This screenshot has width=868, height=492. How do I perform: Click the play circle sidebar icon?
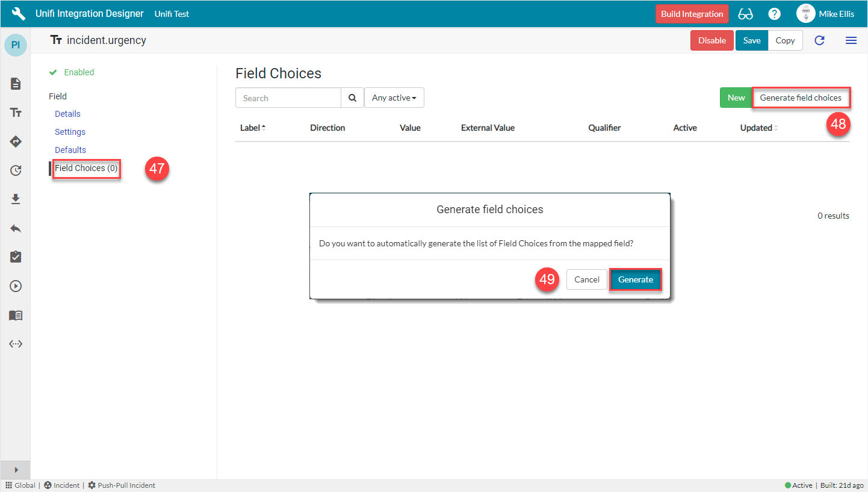click(16, 286)
